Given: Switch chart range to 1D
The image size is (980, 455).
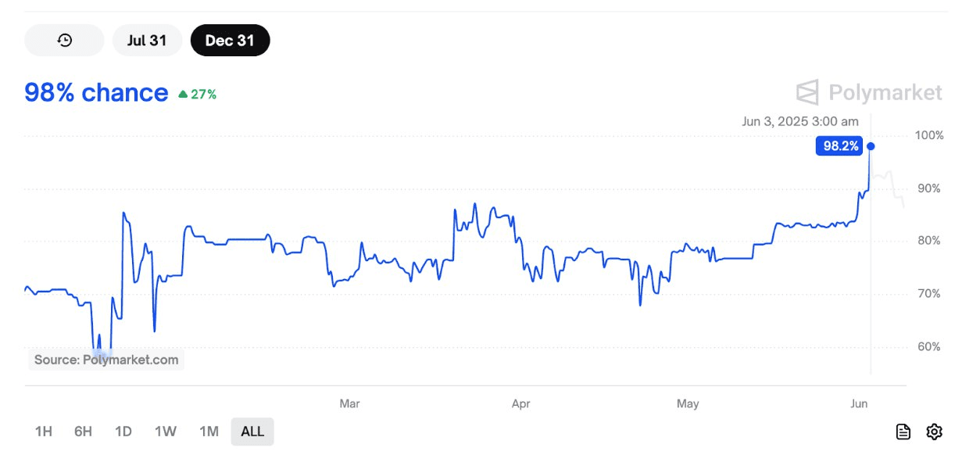Looking at the screenshot, I should pos(123,432).
